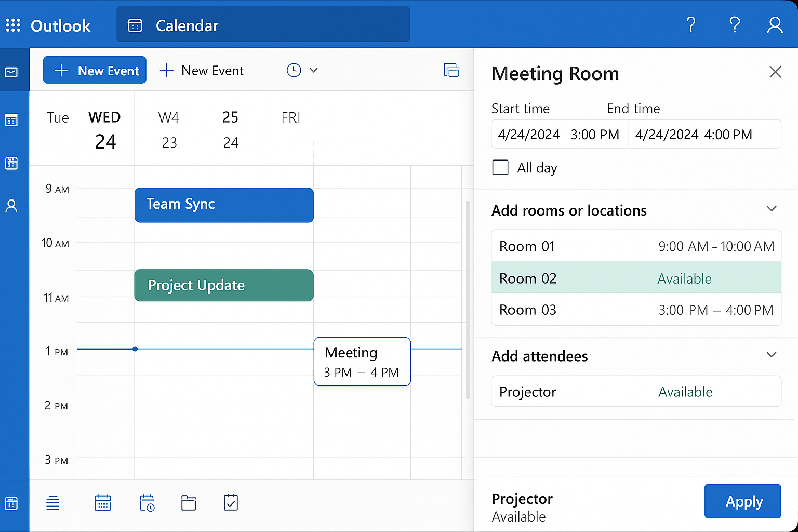Click the WED 24 day header
798x532 pixels.
coord(105,128)
